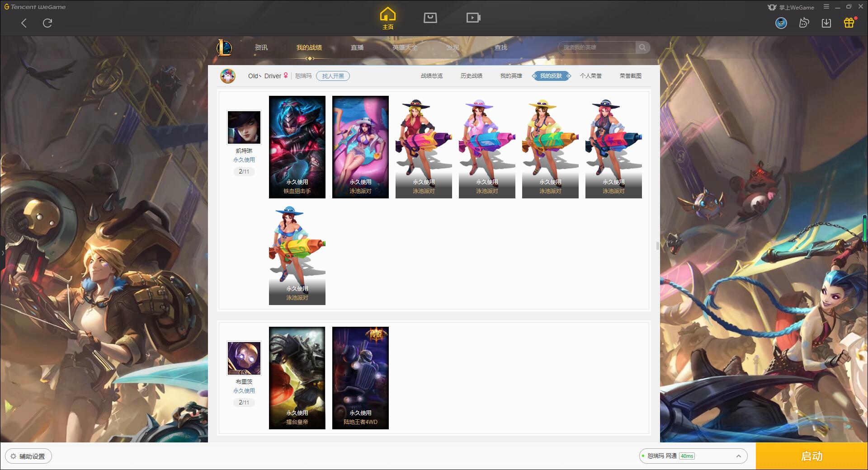Viewport: 868px width, 470px height.
Task: Click the 恕瑞玛 server label beside username
Action: click(303, 76)
